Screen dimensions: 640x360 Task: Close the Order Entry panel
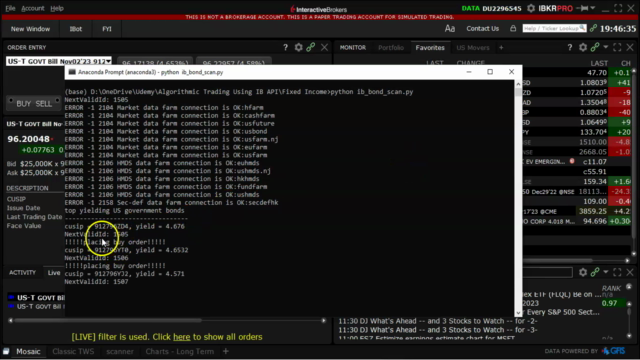click(x=324, y=47)
